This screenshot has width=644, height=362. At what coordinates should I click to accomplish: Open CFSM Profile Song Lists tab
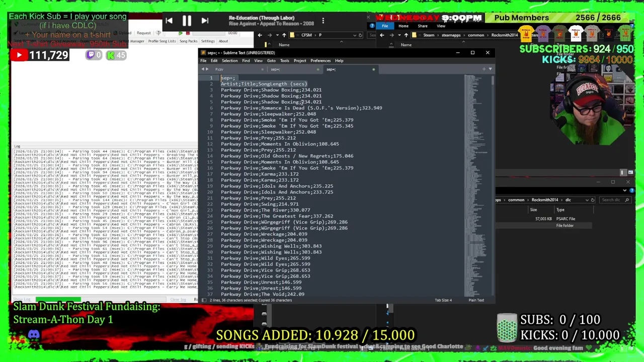pos(162,41)
